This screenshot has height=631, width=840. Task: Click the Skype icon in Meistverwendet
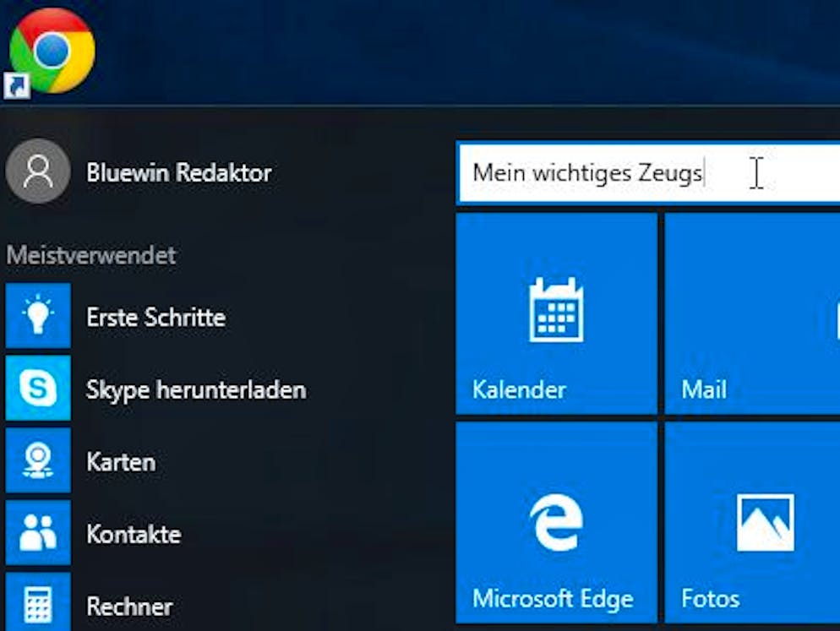tap(38, 388)
